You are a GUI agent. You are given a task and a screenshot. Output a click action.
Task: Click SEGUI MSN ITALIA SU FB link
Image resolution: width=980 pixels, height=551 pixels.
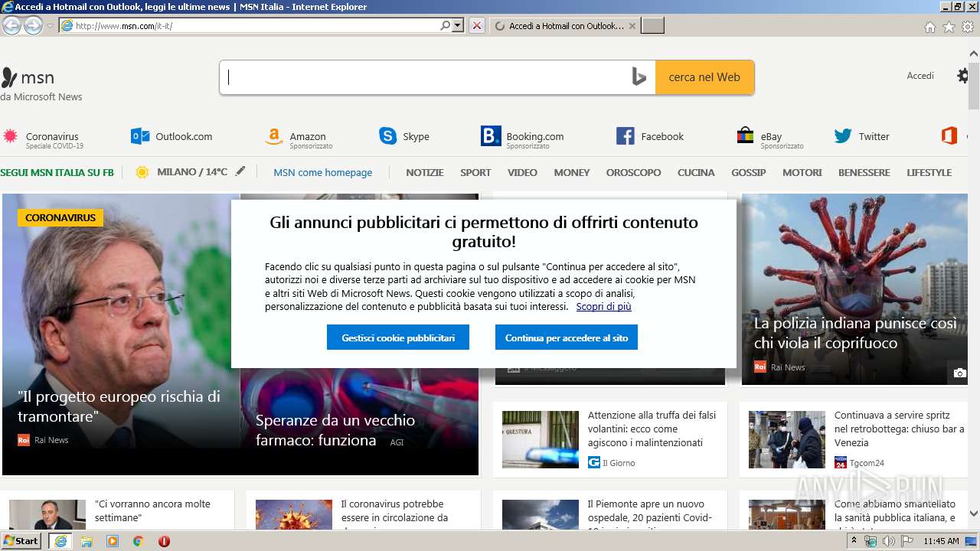[x=57, y=172]
